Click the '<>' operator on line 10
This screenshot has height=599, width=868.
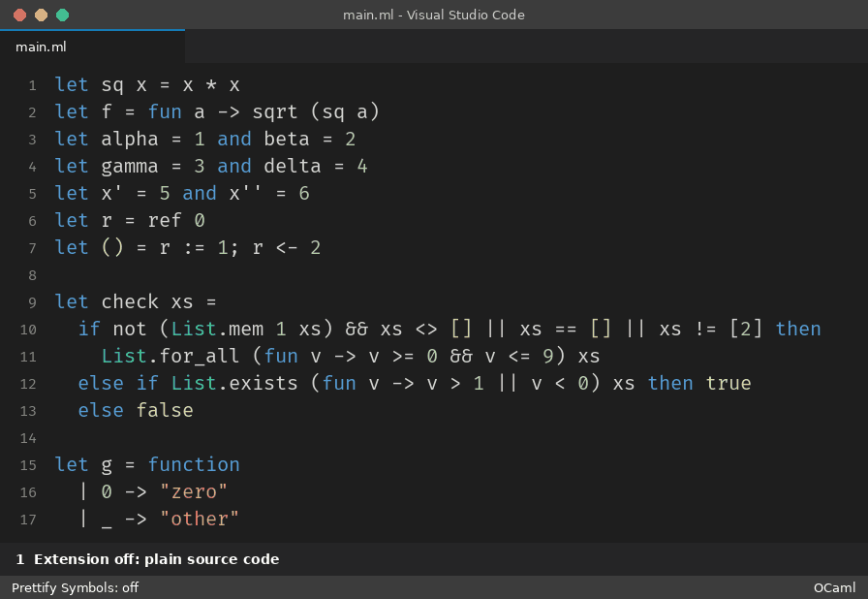[426, 329]
